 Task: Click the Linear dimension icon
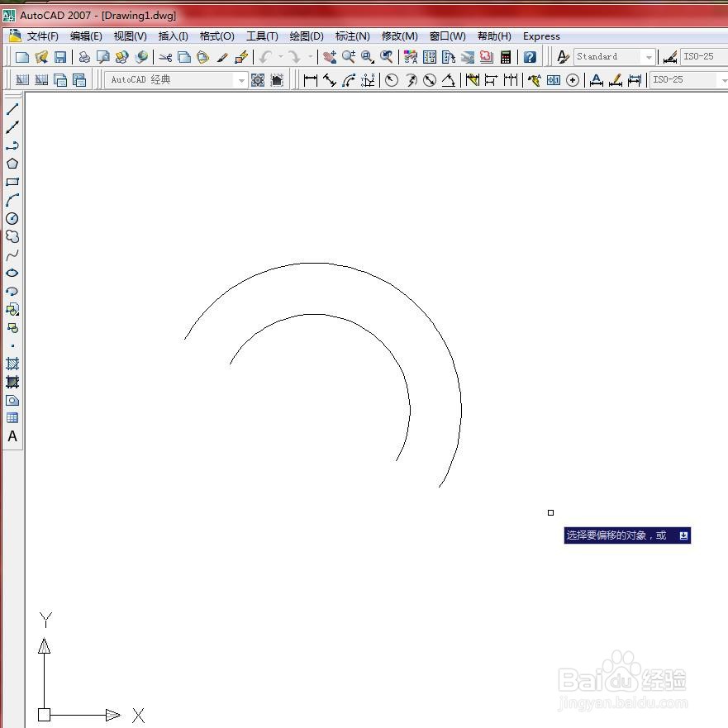pos(310,80)
